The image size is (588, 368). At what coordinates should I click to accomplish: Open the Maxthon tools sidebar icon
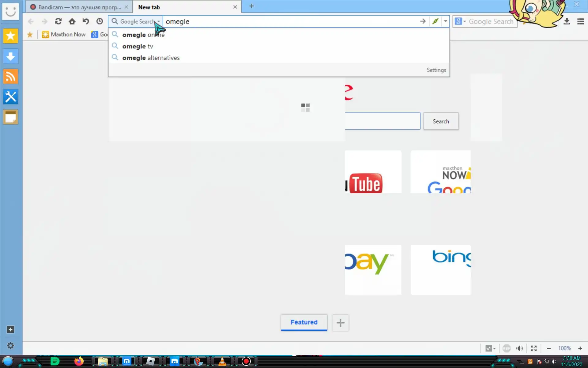pyautogui.click(x=10, y=97)
